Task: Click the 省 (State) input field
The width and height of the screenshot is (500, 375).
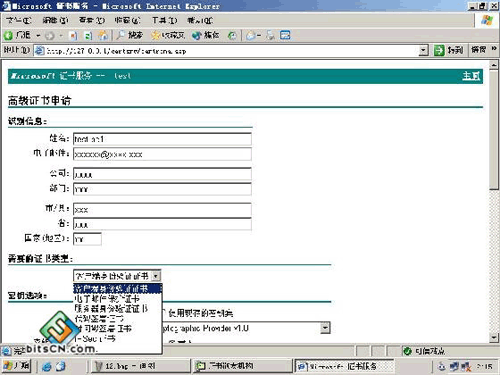Action: click(162, 224)
